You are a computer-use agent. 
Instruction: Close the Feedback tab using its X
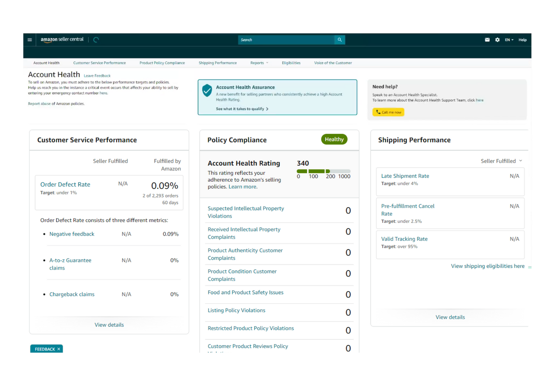59,349
